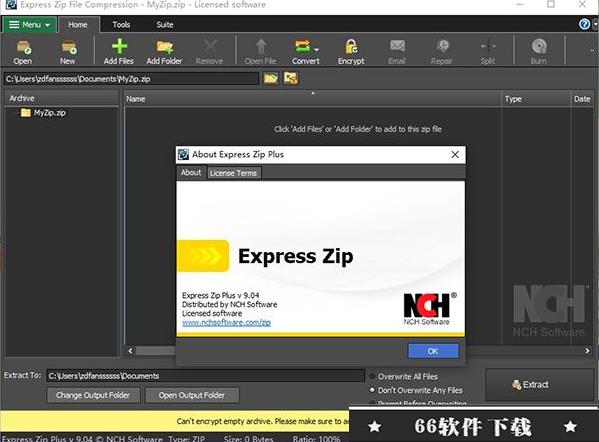Click the Email toolbar icon
Image resolution: width=599 pixels, height=442 pixels.
pos(397,52)
